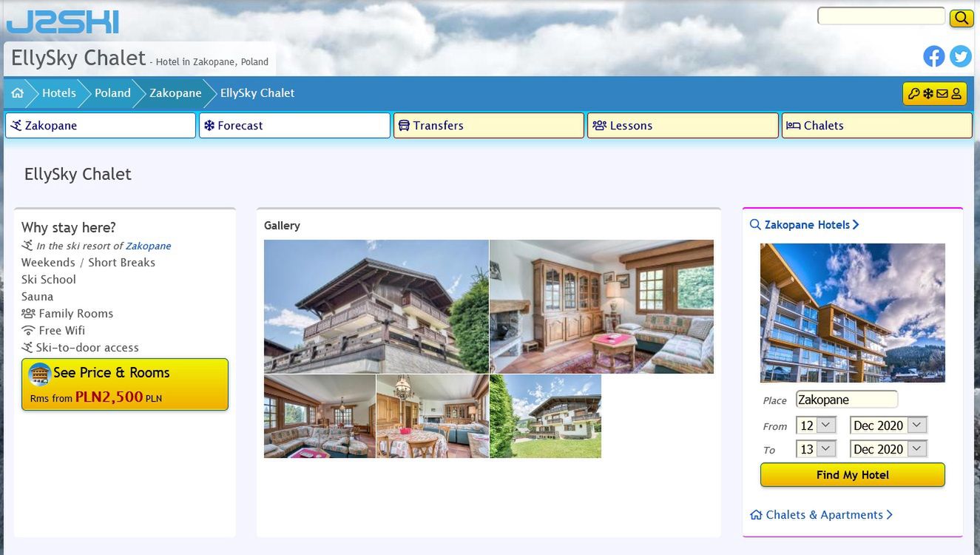Click the 'Weekends / Short Breaks' text

tap(88, 263)
